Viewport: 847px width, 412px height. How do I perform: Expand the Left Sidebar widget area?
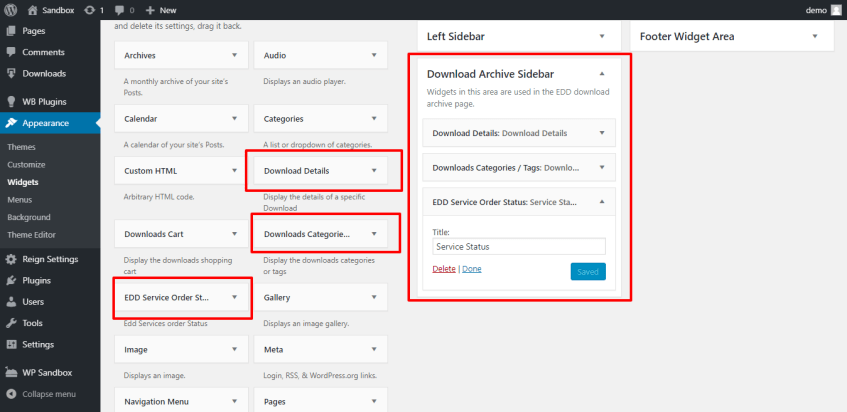602,36
